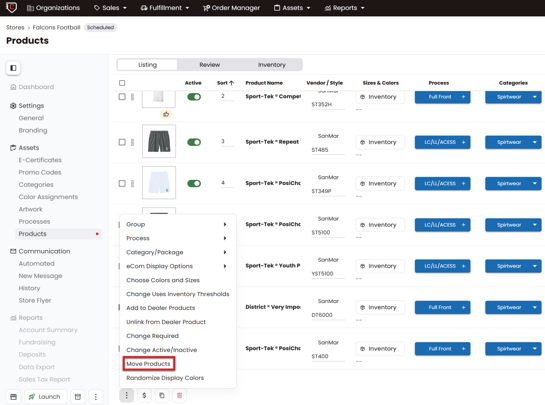Expand Spiritwear category dropdown for ST349P
This screenshot has height=405, width=545.
tap(535, 184)
